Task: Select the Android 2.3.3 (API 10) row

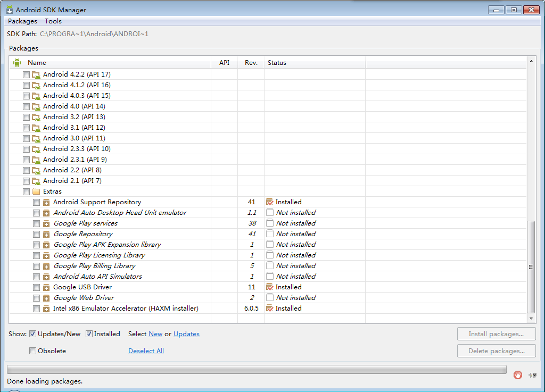Action: click(268, 149)
